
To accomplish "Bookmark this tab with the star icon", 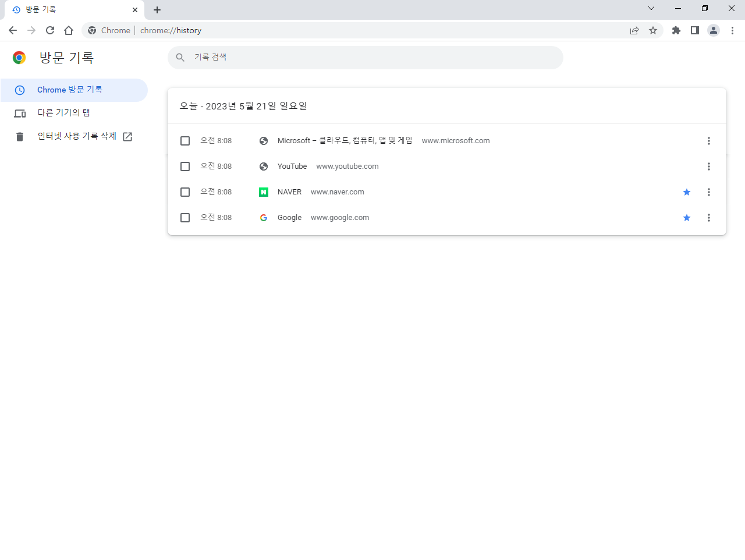I will coord(653,30).
